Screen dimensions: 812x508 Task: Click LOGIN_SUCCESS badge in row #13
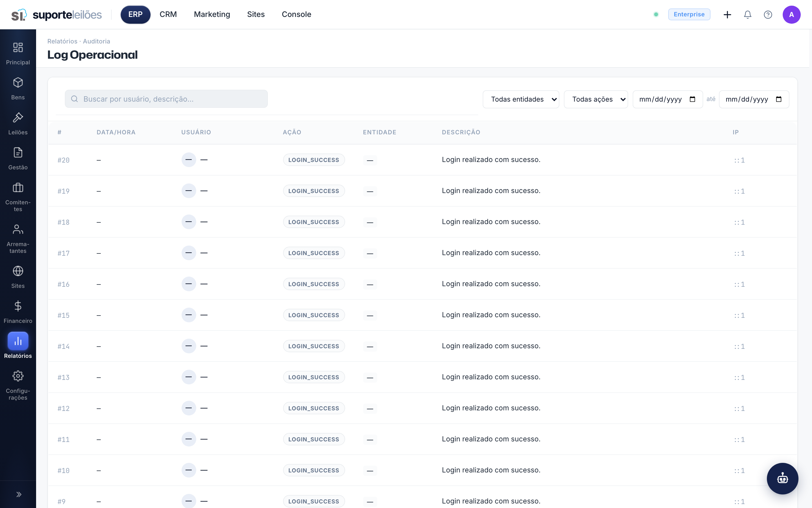pyautogui.click(x=314, y=377)
